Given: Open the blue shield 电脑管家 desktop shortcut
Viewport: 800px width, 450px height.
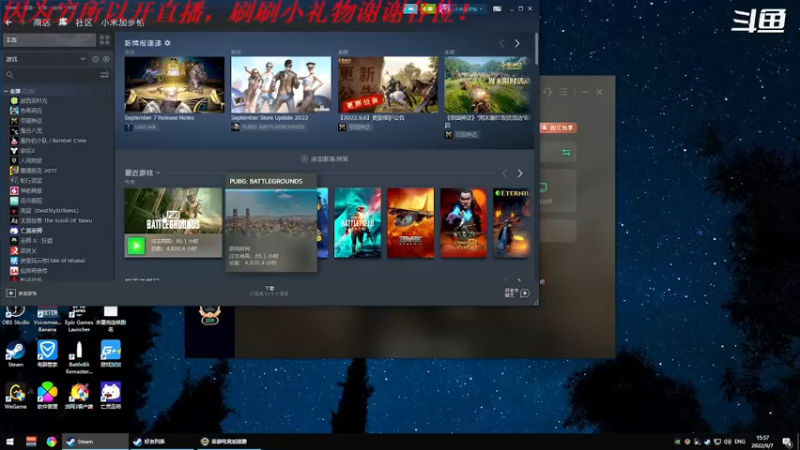Looking at the screenshot, I should point(47,354).
